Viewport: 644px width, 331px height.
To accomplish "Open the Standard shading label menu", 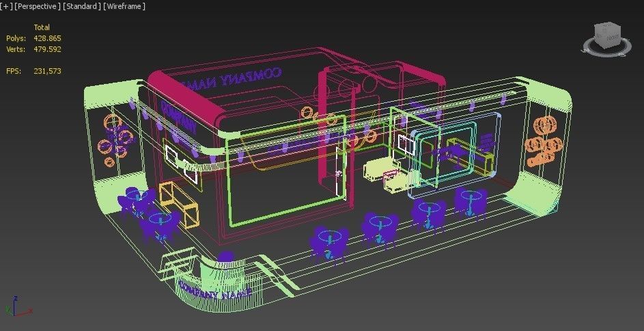I will pyautogui.click(x=82, y=6).
